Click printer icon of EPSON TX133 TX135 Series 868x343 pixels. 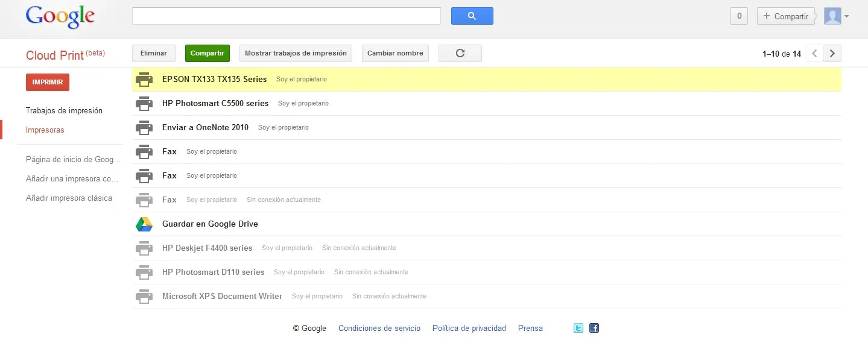point(144,79)
